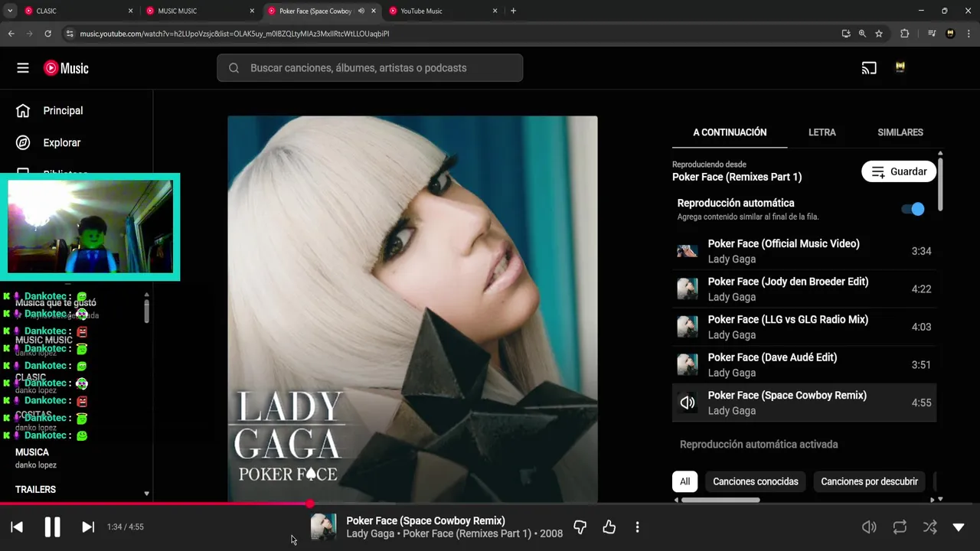
Task: Click the volume speaker icon in player bar
Action: pyautogui.click(x=869, y=527)
